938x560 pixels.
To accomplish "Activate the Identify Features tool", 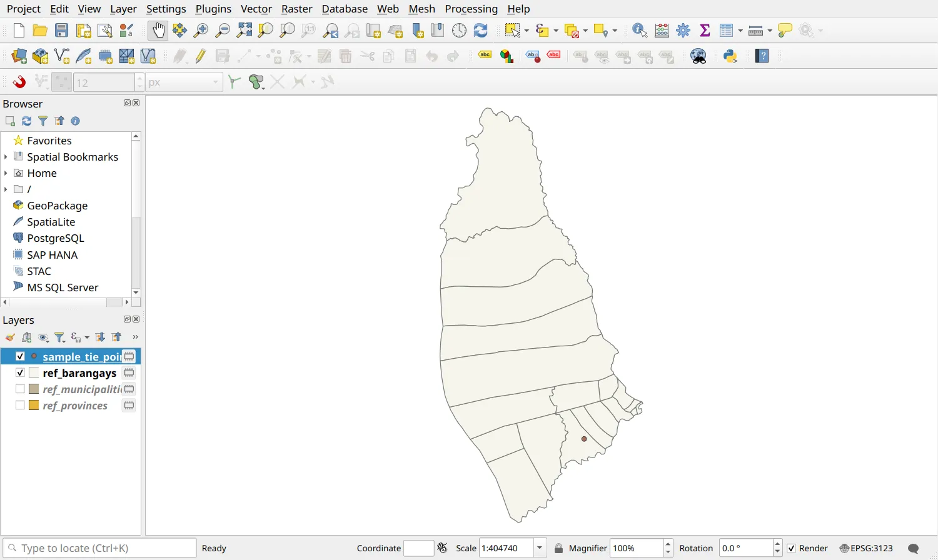I will click(x=640, y=30).
